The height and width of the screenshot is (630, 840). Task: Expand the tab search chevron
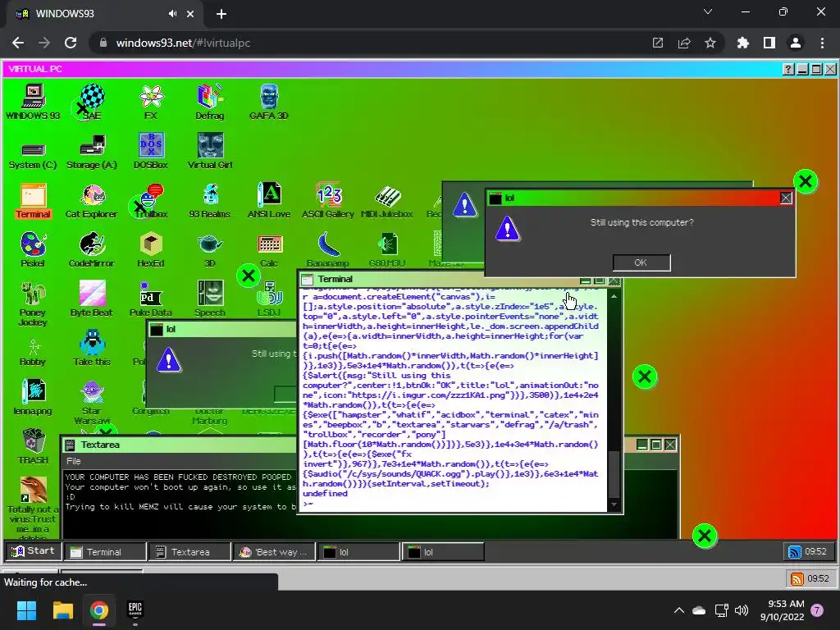(x=708, y=11)
